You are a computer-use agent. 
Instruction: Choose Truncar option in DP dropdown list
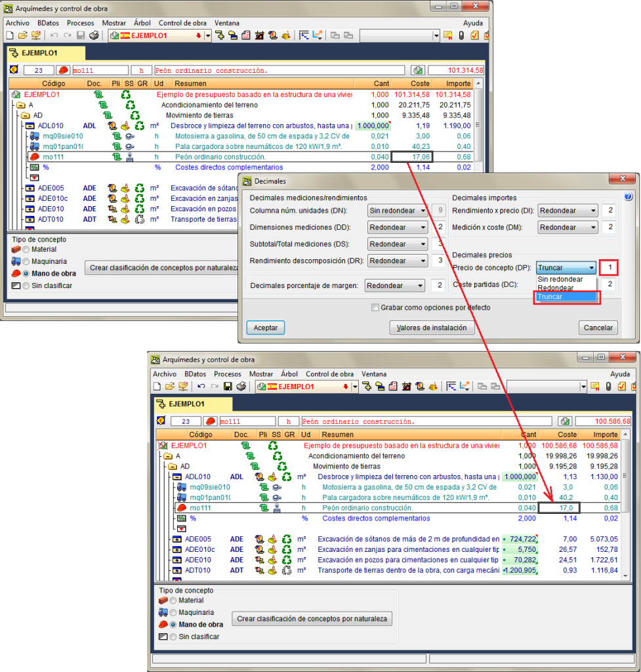tap(566, 297)
